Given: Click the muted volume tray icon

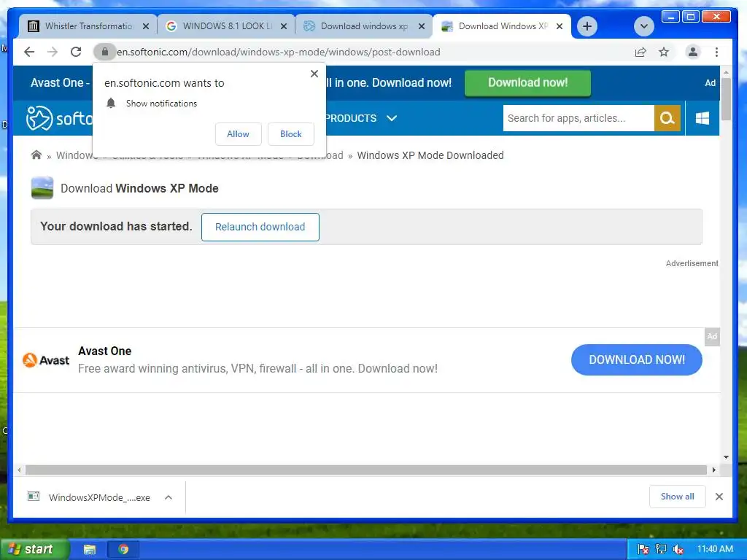Looking at the screenshot, I should (x=678, y=550).
